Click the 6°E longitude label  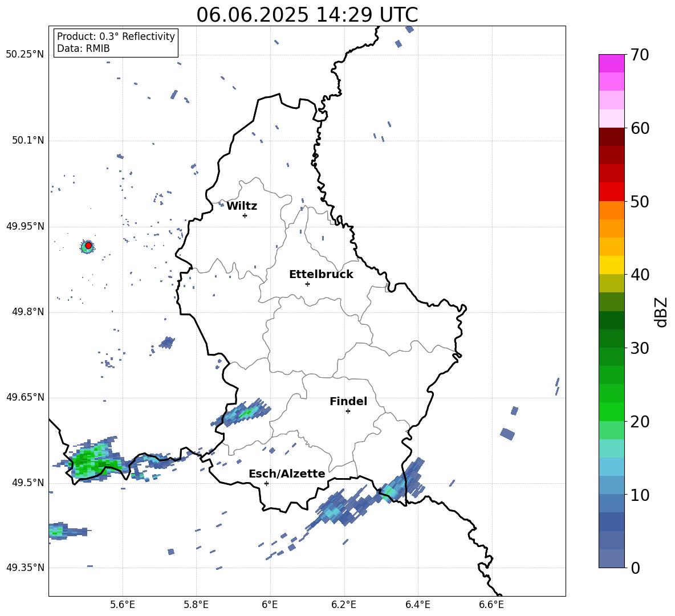(270, 605)
